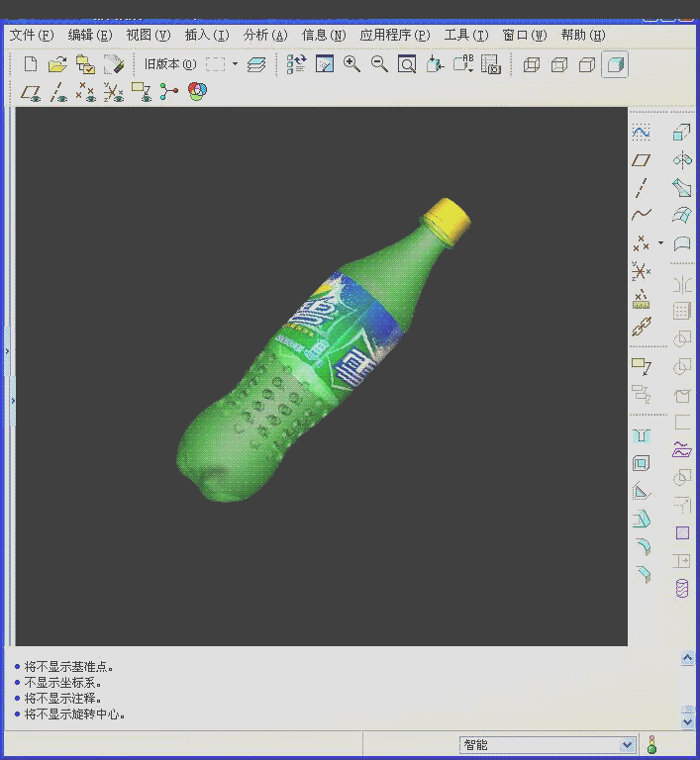Toggle annotation display
The height and width of the screenshot is (760, 700).
tap(142, 92)
